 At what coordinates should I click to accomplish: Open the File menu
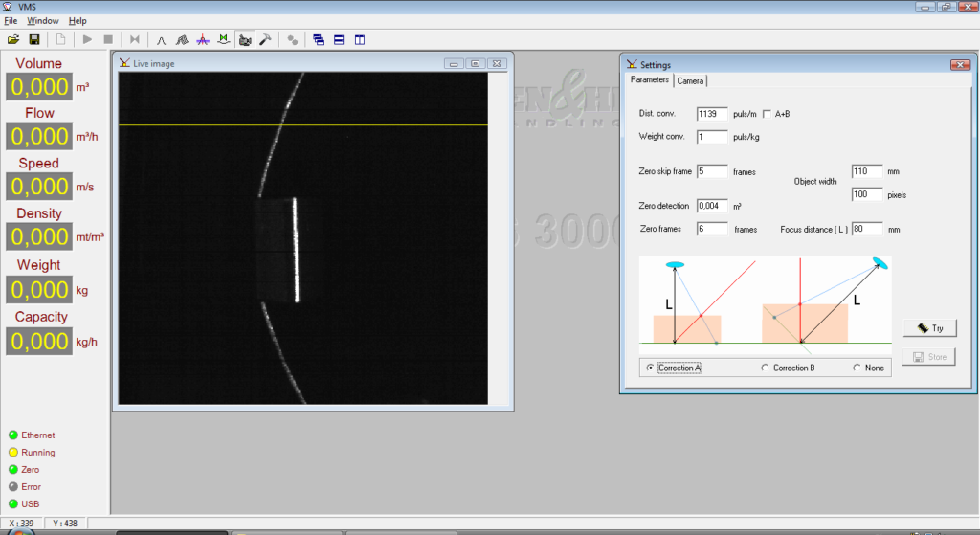pyautogui.click(x=11, y=21)
